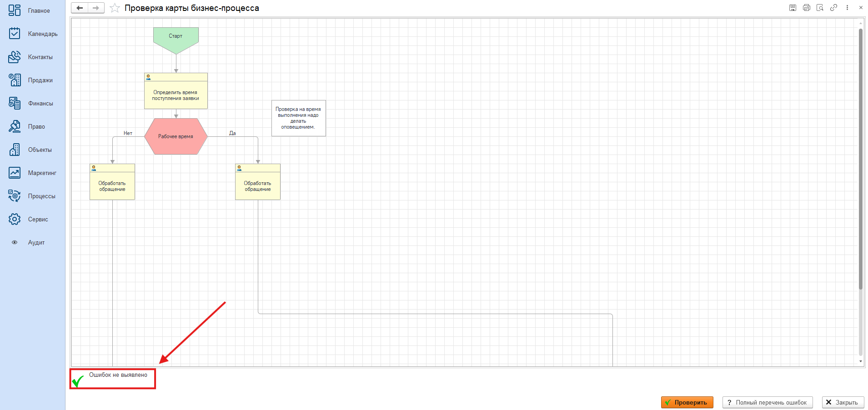Open the Продажи sidebar icon
This screenshot has width=868, height=410.
coord(15,80)
